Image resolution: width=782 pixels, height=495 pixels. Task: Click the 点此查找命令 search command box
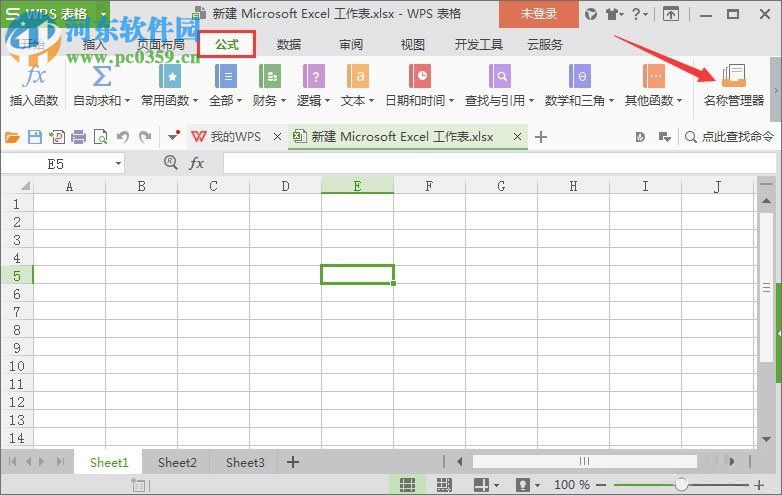coord(730,137)
